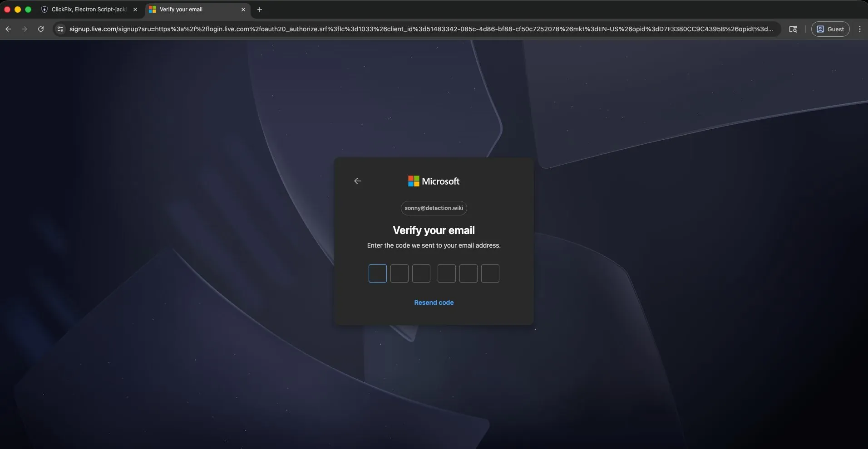Click the Resend code link
This screenshot has width=868, height=449.
pyautogui.click(x=434, y=303)
